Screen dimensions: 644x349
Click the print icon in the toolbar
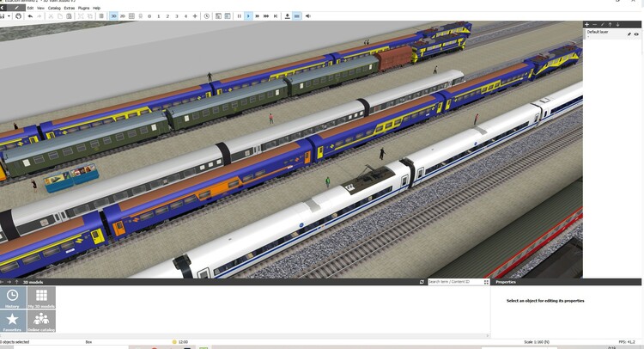pos(18,16)
